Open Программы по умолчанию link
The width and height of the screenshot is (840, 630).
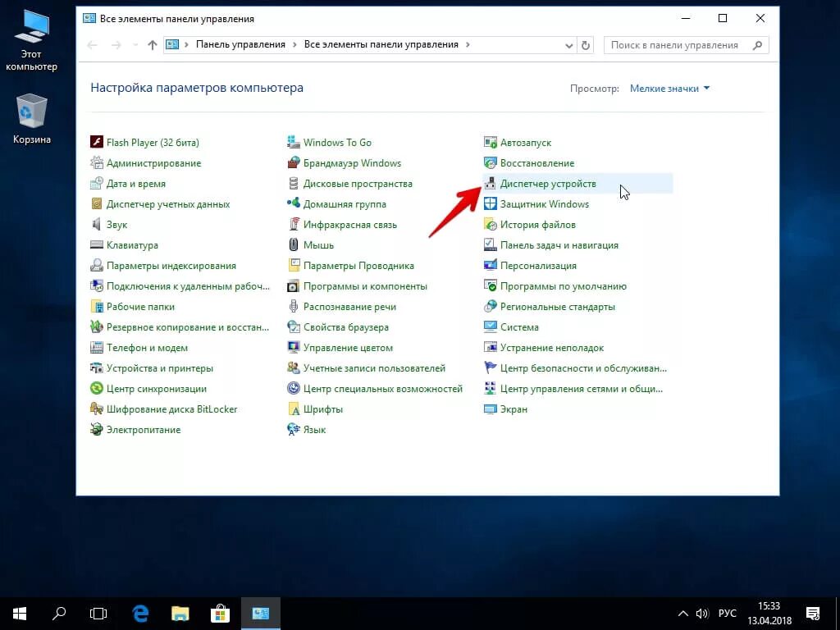click(564, 286)
